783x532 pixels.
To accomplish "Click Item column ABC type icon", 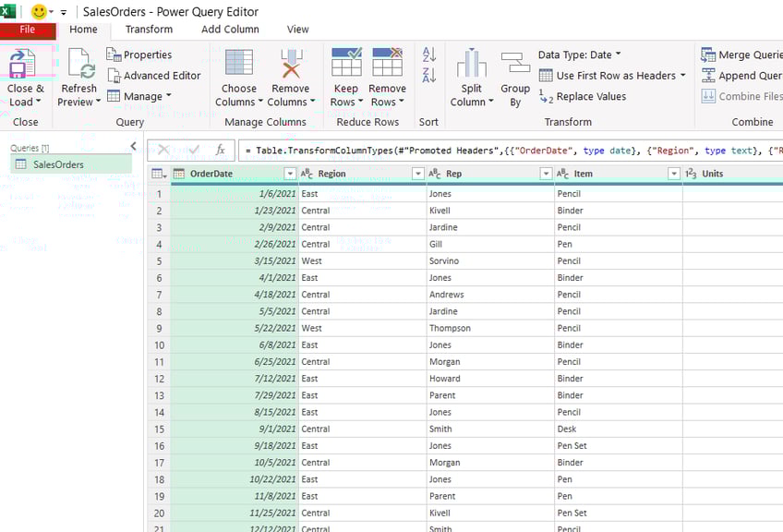I will pos(562,174).
